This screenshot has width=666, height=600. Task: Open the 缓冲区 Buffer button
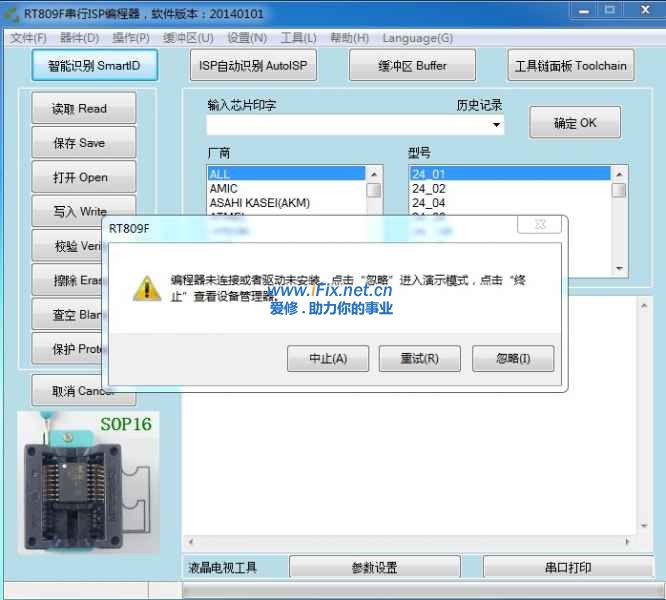tap(412, 66)
